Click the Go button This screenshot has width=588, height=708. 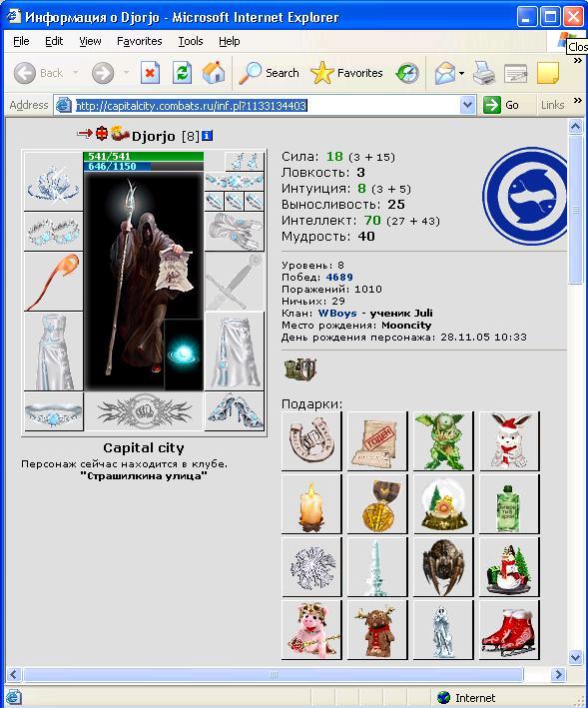[x=501, y=105]
